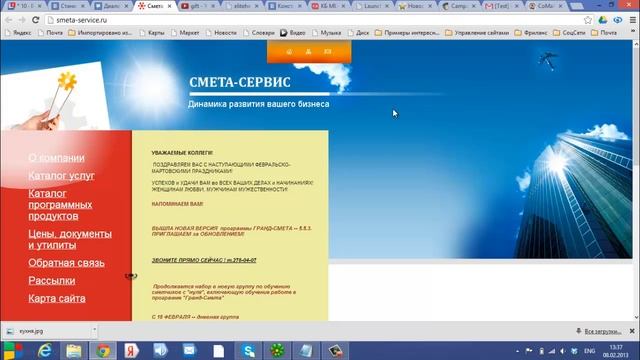Click the volume icon in system tray
640x360 pixels.
[563, 351]
